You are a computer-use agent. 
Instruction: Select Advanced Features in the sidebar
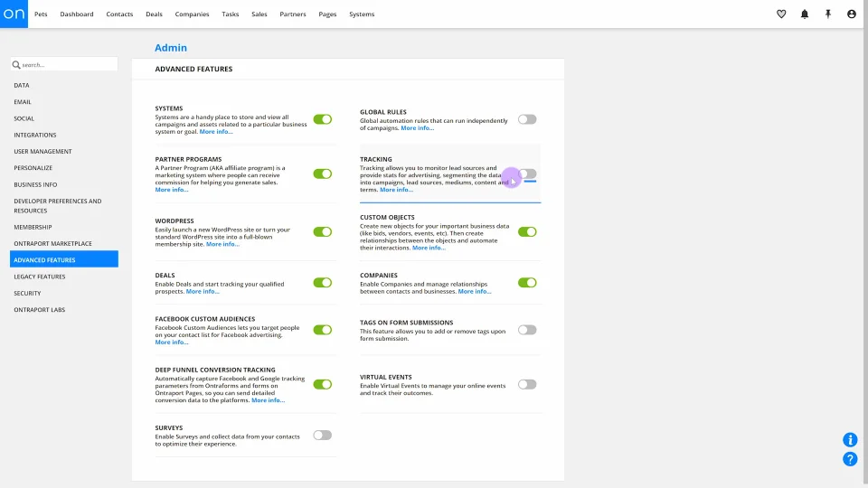tap(63, 259)
